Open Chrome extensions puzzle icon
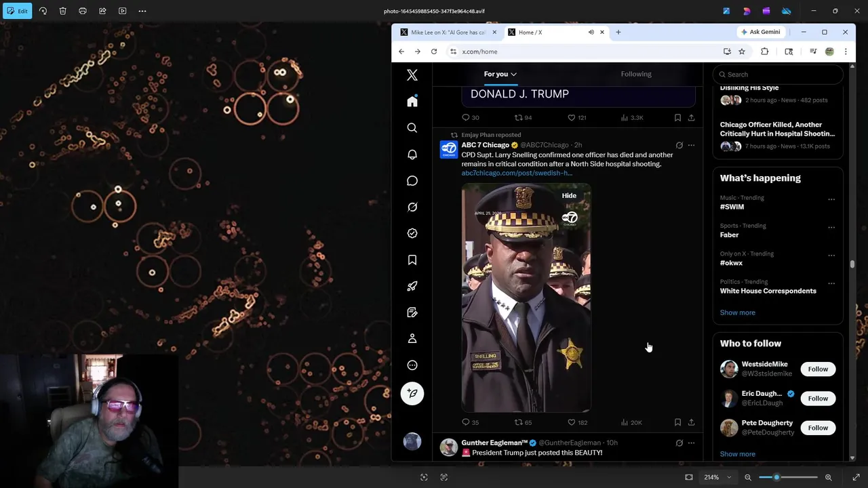Viewport: 868px width, 488px height. click(765, 52)
